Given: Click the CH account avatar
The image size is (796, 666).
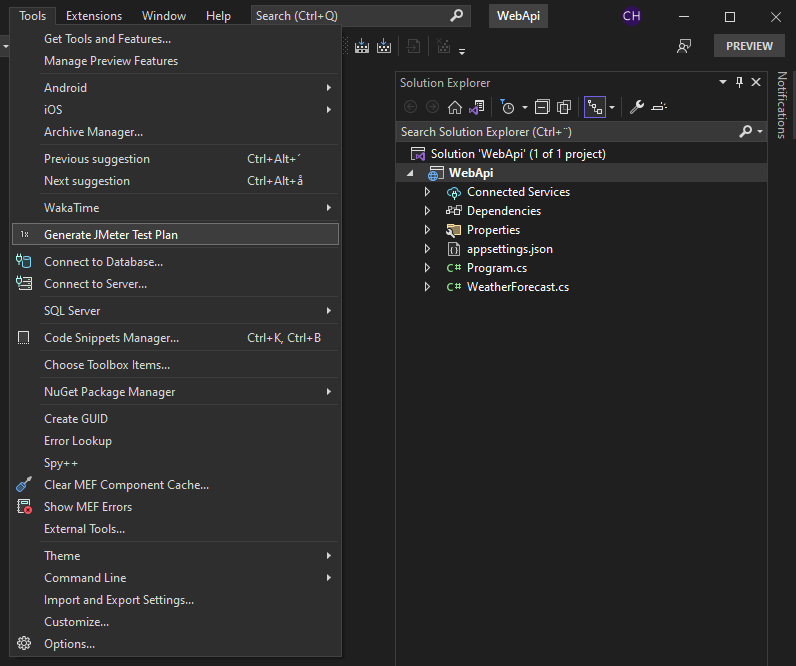Looking at the screenshot, I should (x=632, y=16).
